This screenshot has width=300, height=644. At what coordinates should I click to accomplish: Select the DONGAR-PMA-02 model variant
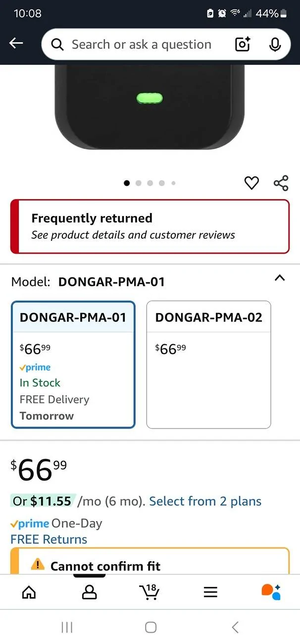pos(208,364)
